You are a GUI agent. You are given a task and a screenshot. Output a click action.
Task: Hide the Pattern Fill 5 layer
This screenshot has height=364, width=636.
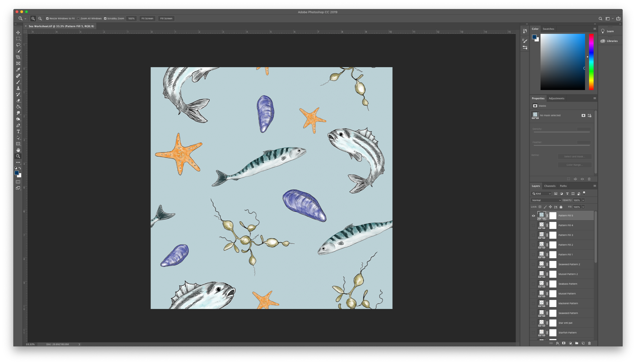pos(533,216)
